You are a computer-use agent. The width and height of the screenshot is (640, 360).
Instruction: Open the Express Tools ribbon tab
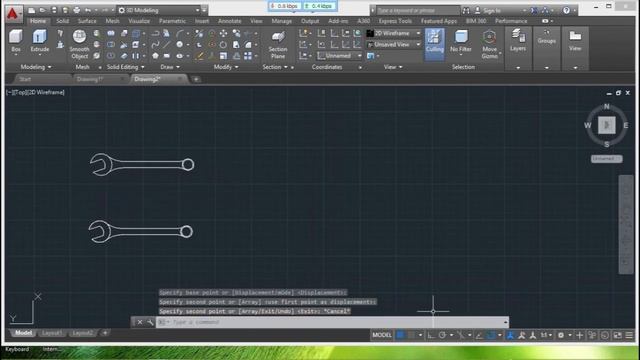tap(395, 21)
